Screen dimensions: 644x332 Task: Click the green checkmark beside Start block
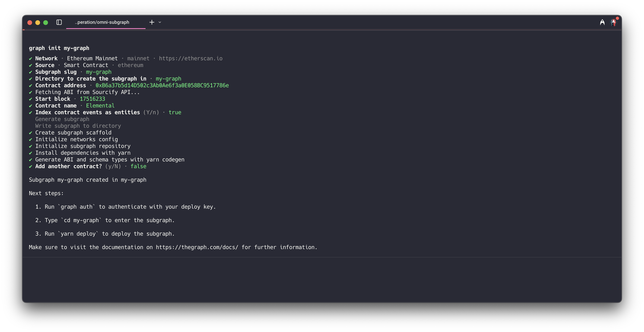coord(31,99)
